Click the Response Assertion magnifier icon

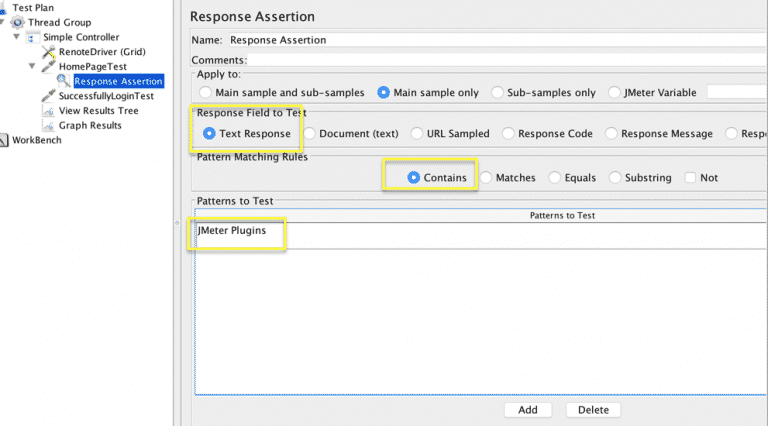(x=63, y=81)
